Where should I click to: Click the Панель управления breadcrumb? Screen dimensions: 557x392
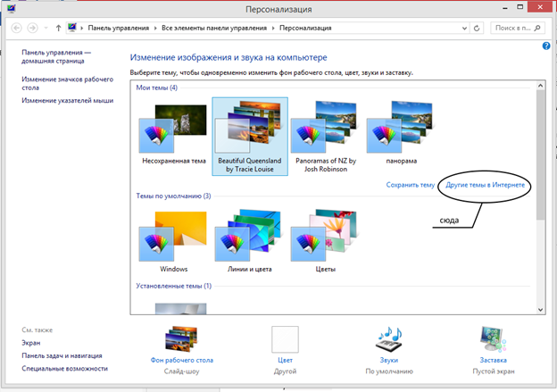[119, 28]
